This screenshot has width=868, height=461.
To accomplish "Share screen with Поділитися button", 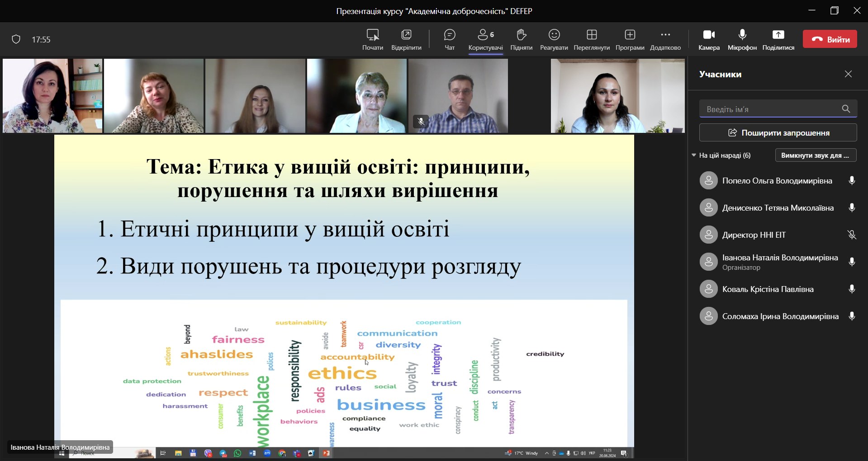I will pos(778,39).
